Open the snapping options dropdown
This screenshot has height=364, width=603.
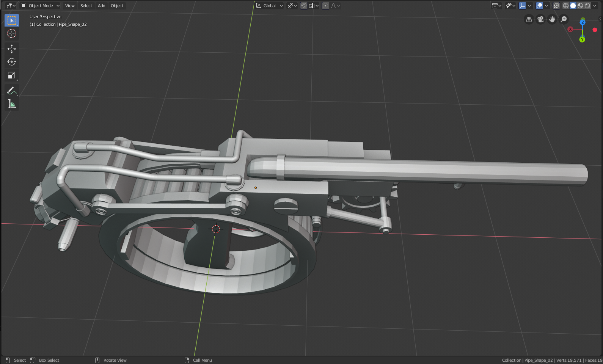click(x=314, y=6)
